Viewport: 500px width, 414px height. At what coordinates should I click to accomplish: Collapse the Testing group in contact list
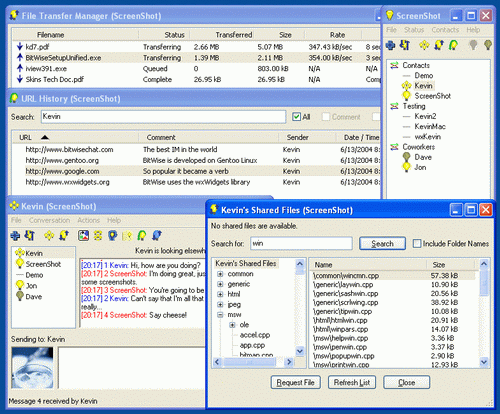click(x=394, y=106)
